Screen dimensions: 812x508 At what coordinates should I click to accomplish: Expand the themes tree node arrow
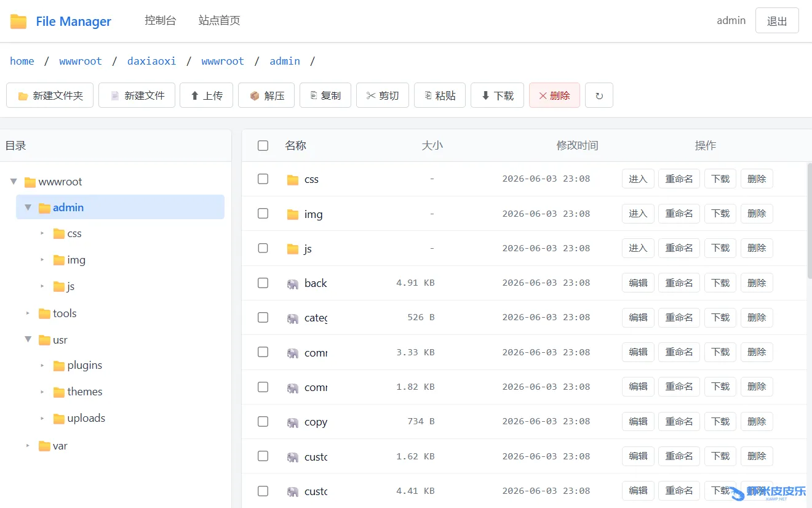coord(42,392)
